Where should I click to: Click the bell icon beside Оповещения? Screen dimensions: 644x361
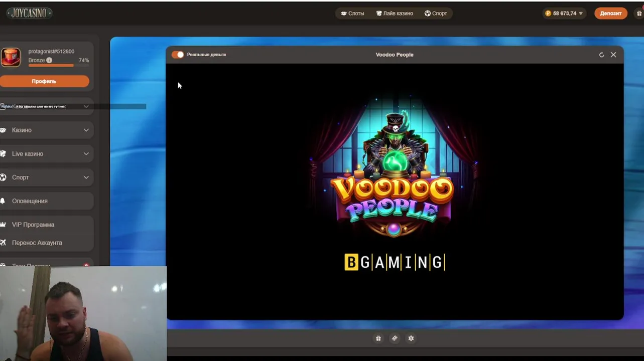coord(3,201)
